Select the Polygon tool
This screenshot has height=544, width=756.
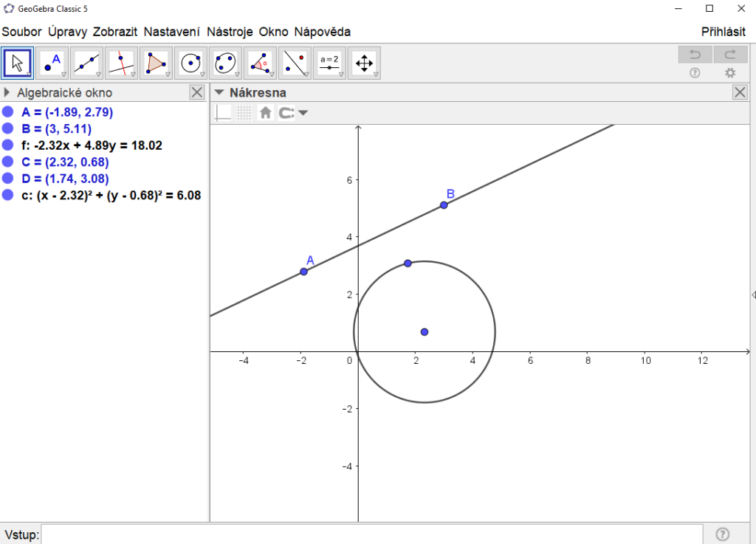pyautogui.click(x=156, y=63)
